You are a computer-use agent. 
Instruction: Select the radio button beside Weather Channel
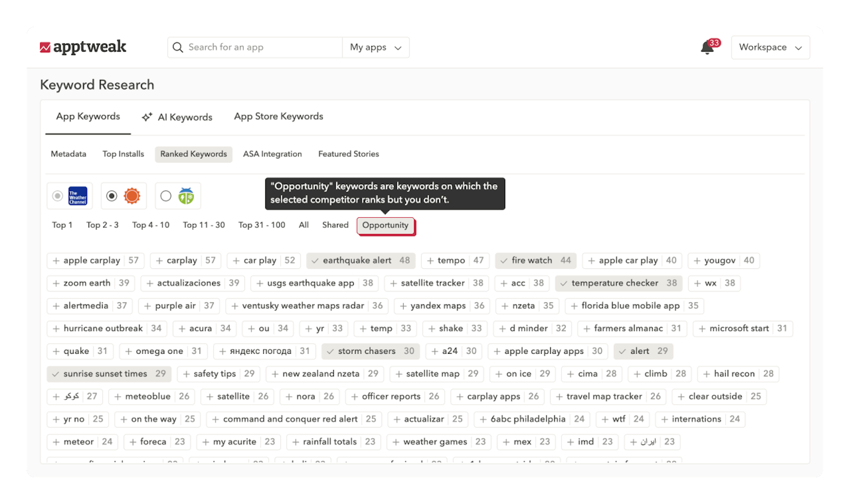pyautogui.click(x=57, y=196)
